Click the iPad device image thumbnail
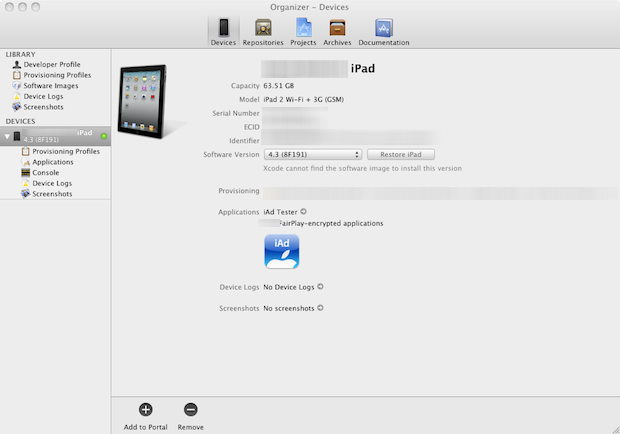The image size is (620, 434). (152, 102)
